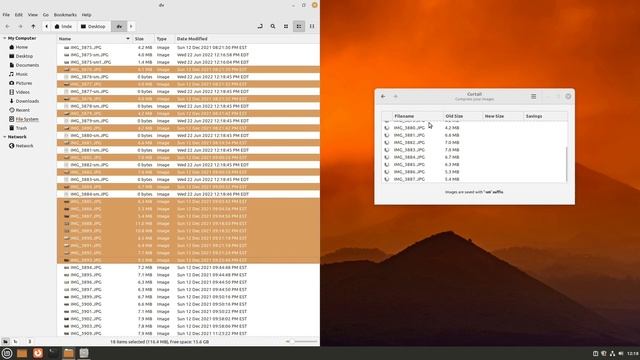Hide the sidebar using status bar button
Viewport: 640px width, 360px height.
point(29,341)
